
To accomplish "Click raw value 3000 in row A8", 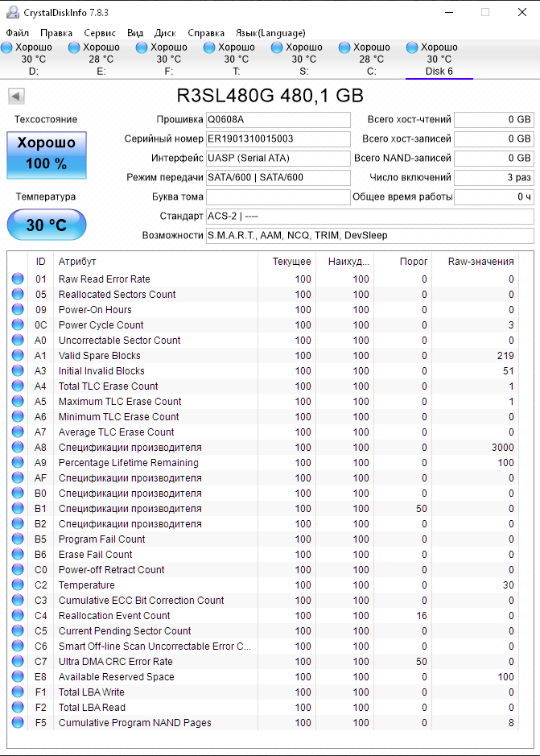I will [502, 448].
